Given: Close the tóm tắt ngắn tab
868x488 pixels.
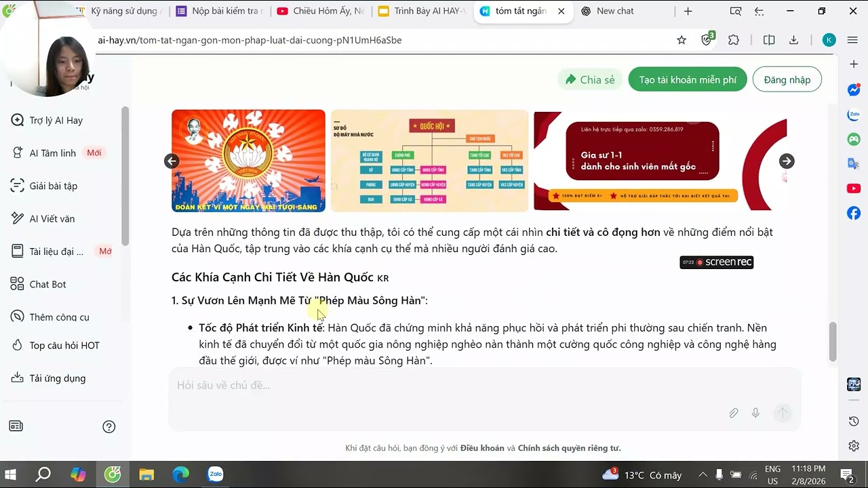Looking at the screenshot, I should [561, 11].
